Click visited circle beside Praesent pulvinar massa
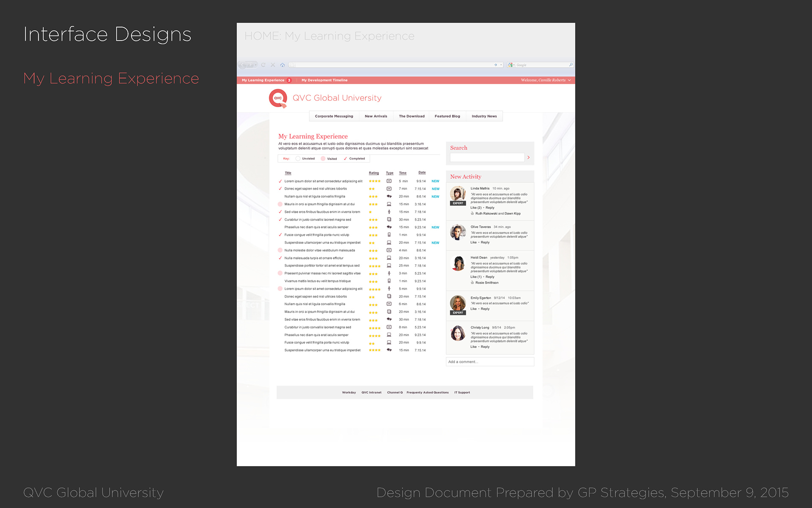Screen dimensions: 812x508 (280, 273)
